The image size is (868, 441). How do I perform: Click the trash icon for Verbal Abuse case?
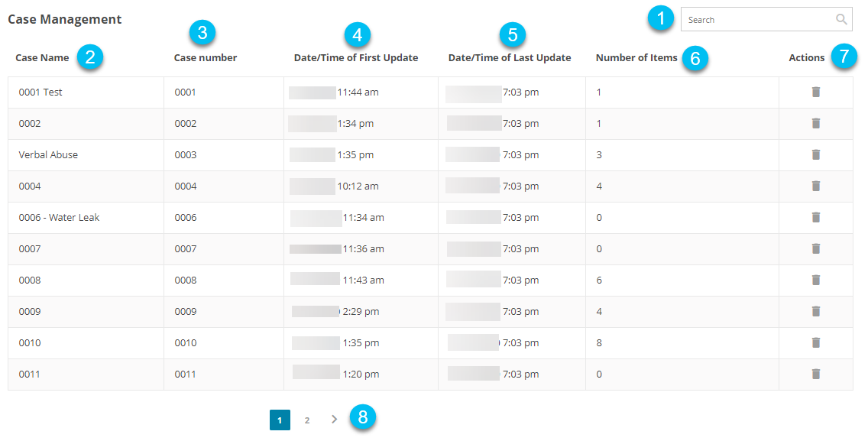(x=815, y=154)
